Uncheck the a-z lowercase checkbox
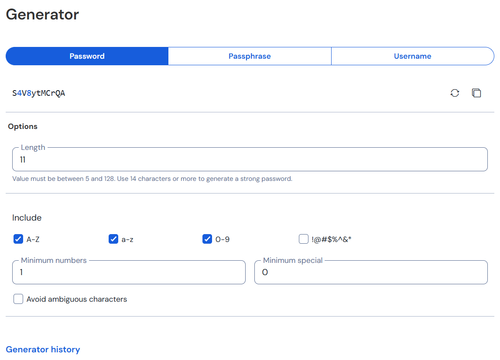 click(x=113, y=239)
